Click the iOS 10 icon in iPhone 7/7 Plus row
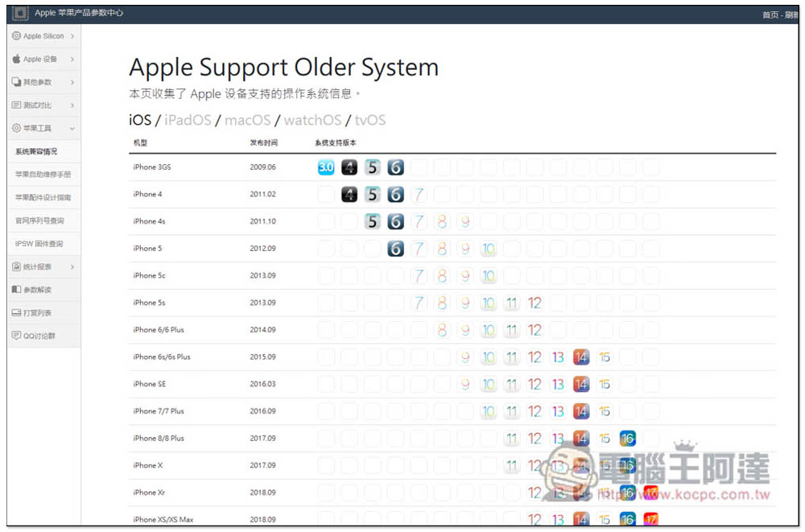This screenshot has height=532, width=805. pos(489,411)
